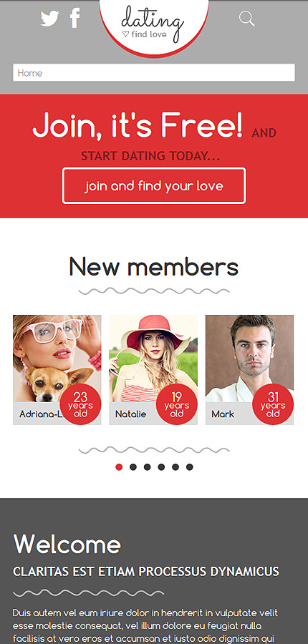Screen dimensions: 308x644
Task: Open the Facebook social icon
Action: point(74,18)
